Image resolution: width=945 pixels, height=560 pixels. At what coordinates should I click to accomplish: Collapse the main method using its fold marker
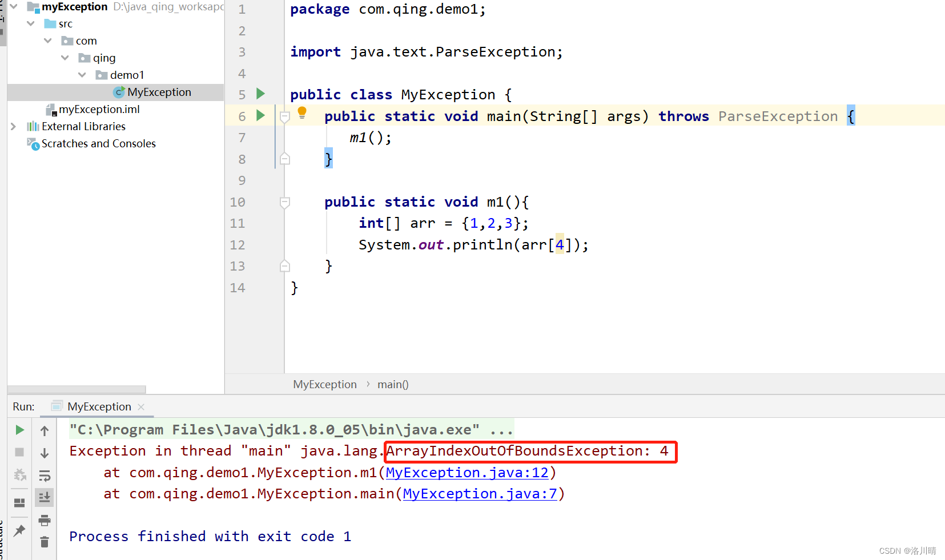tap(284, 116)
